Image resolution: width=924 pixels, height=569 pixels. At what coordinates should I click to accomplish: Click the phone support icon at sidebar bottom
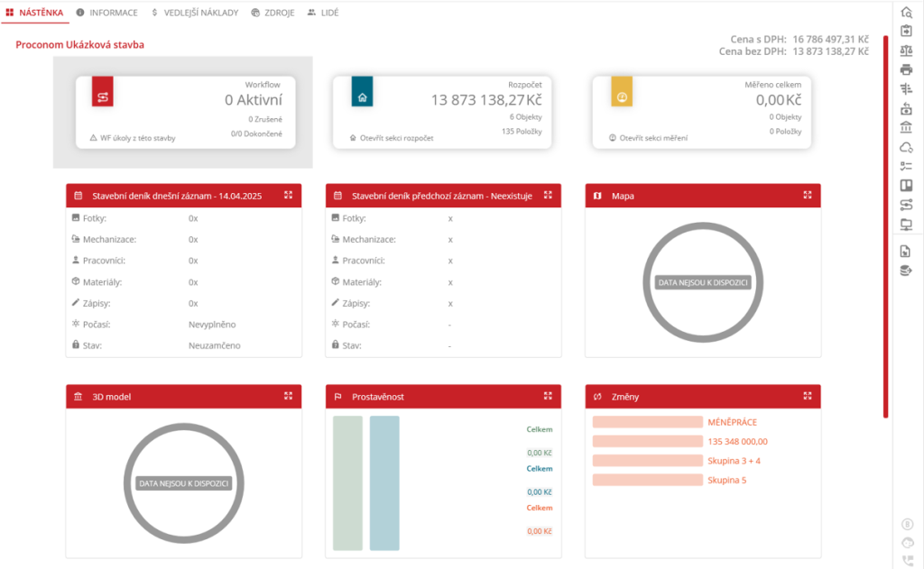(x=908, y=560)
